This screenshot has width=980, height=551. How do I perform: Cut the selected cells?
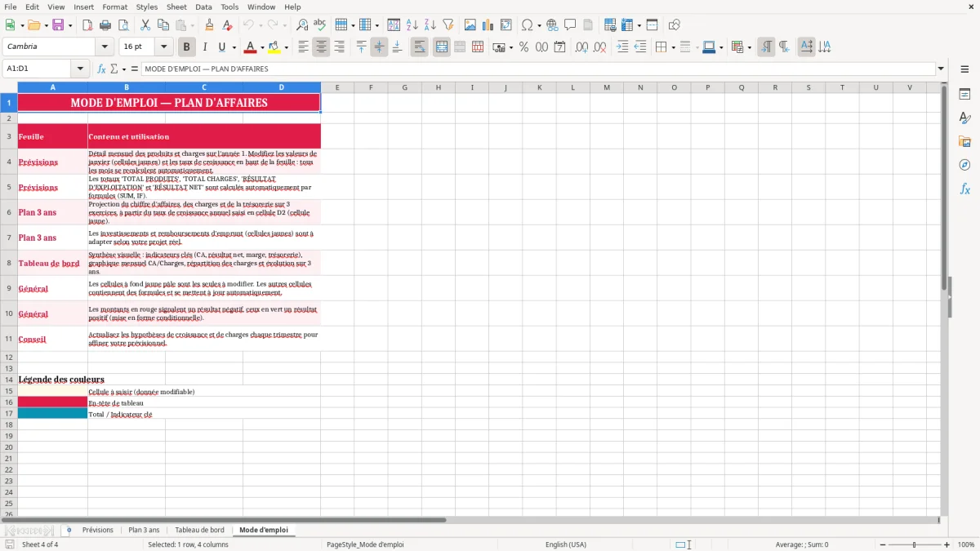point(145,25)
